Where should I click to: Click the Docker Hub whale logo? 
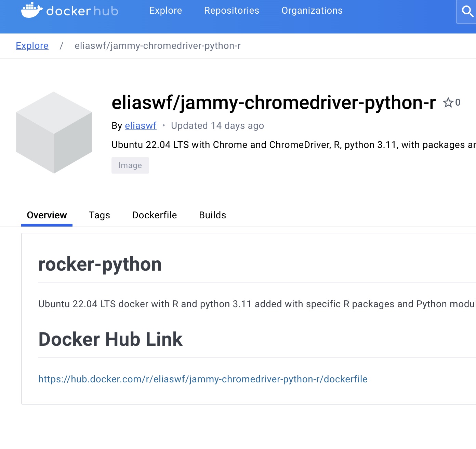click(70, 10)
